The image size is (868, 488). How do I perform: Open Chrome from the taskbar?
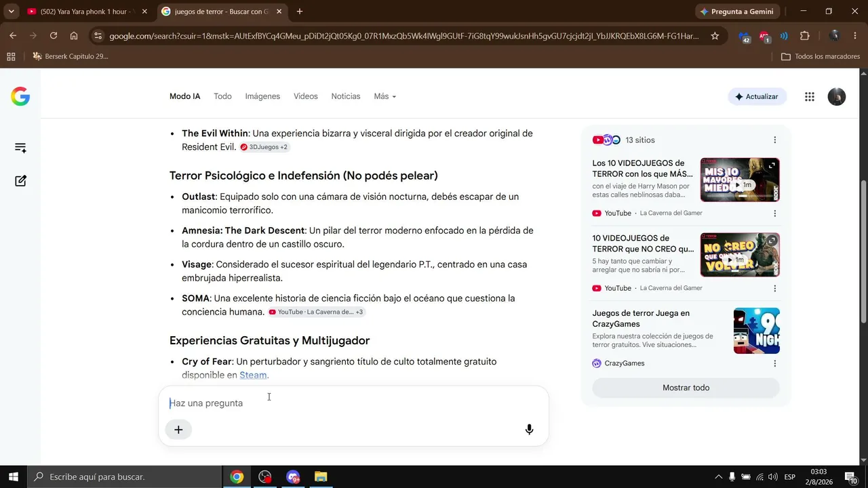click(237, 476)
